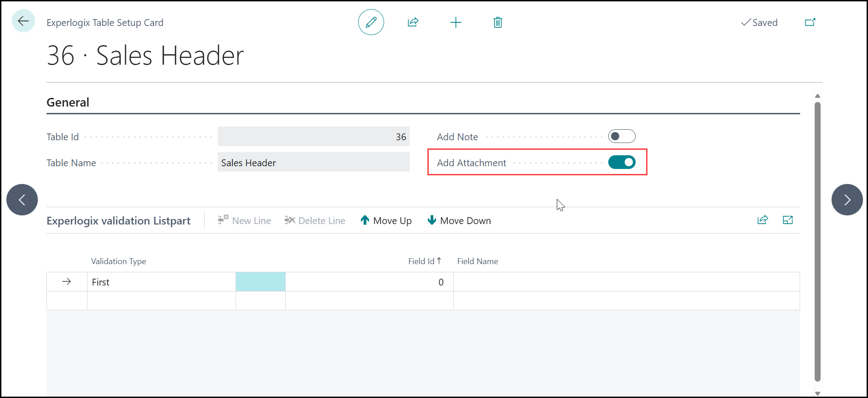Create a new record with the plus icon
The width and height of the screenshot is (868, 398).
456,22
